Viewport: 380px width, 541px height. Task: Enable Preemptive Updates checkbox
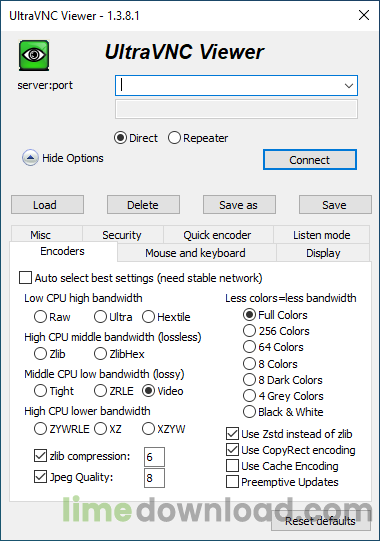[232, 482]
